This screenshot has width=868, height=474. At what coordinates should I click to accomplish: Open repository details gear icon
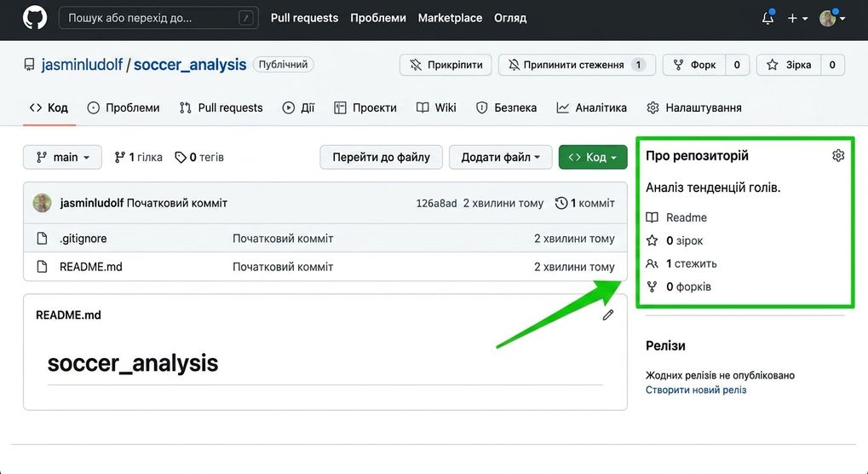[x=838, y=156]
